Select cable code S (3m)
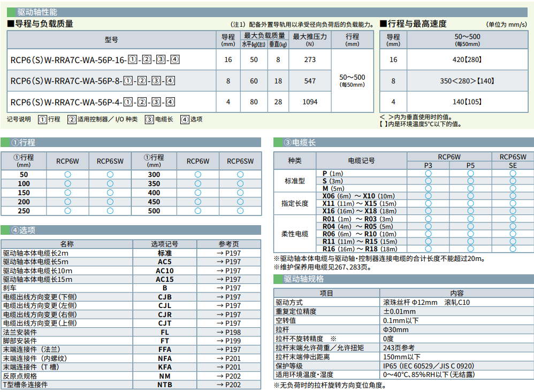Viewport: 534px width, 392px height. (x=333, y=181)
